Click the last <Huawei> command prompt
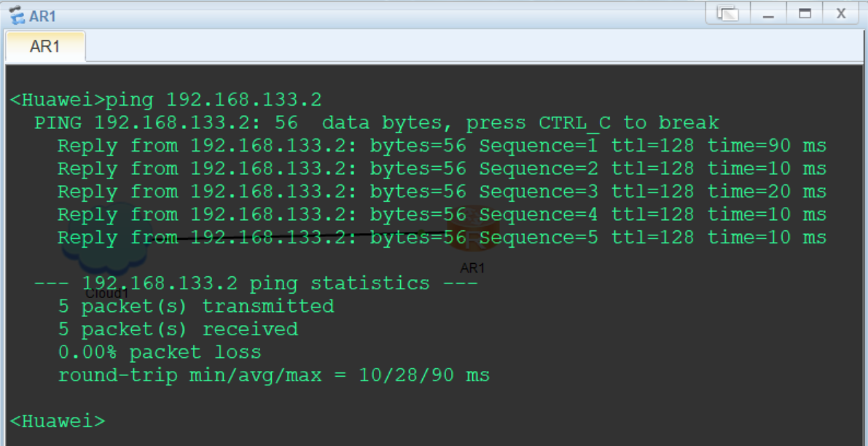Screen dimensions: 868x446 tap(58, 421)
